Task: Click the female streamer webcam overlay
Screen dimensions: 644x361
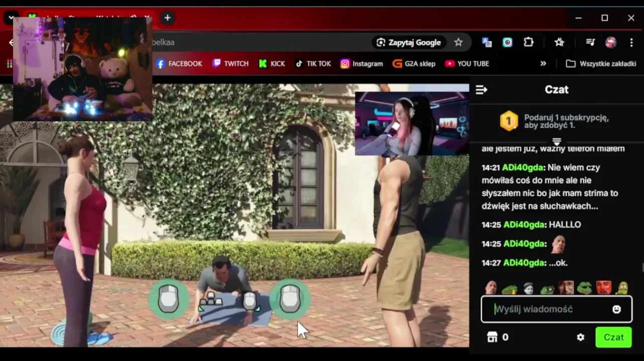Action: pos(412,123)
